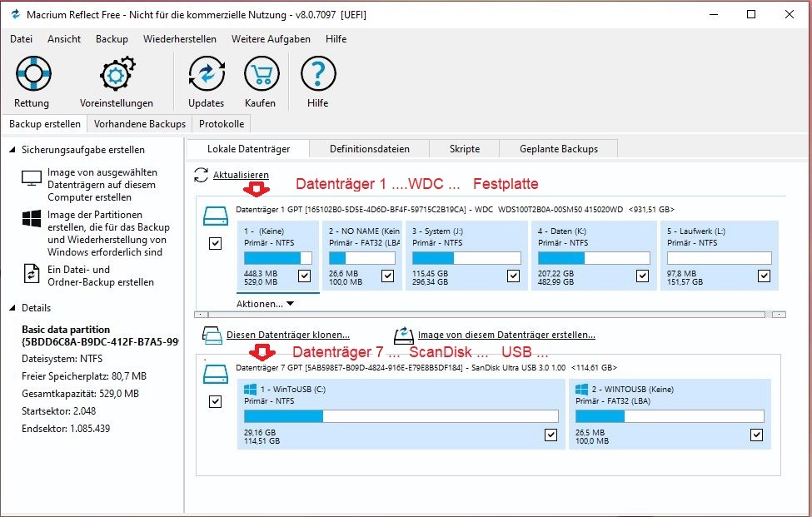Uncheck the WINTOUSB (Keine) FAT32 checkbox
Image resolution: width=812 pixels, height=517 pixels.
[x=756, y=435]
